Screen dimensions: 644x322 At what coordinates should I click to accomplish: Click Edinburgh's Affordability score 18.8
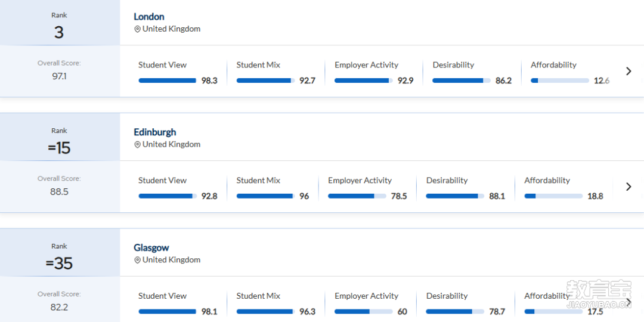point(595,196)
